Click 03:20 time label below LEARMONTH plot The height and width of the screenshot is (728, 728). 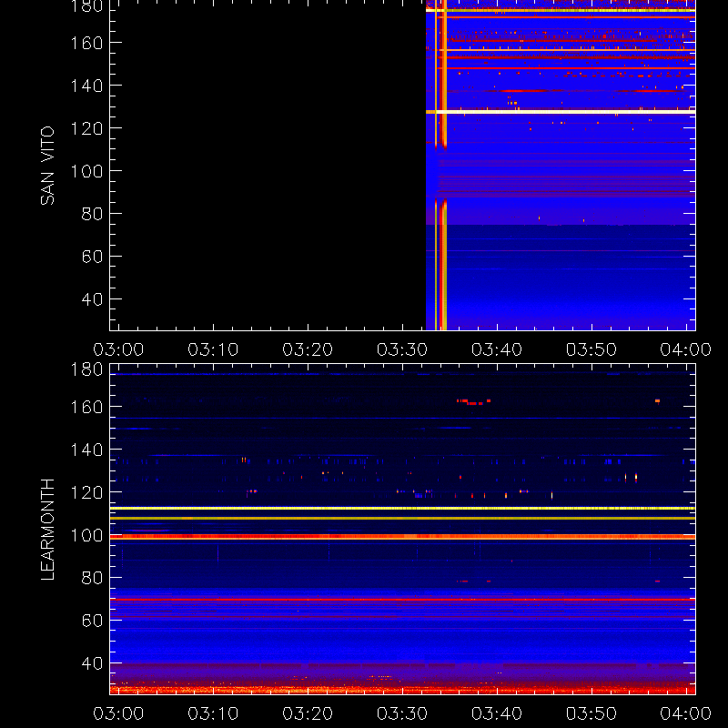(308, 713)
